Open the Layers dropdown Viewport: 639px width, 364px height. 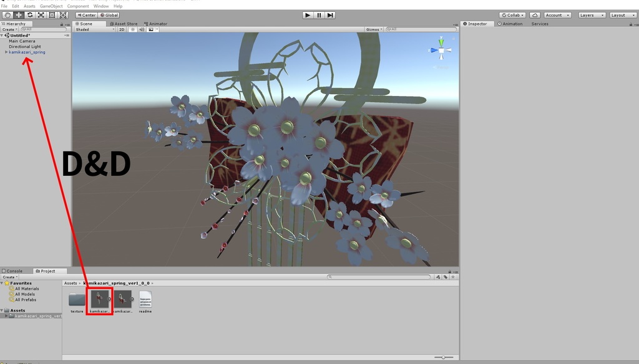coord(592,15)
